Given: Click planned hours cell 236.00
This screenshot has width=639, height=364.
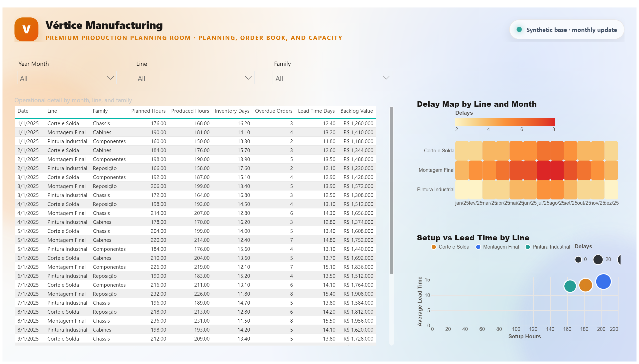Looking at the screenshot, I should [158, 321].
